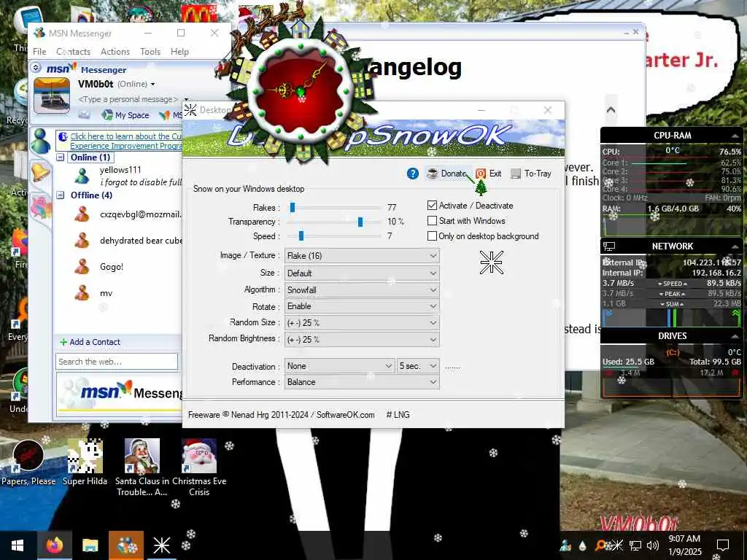747x560 pixels.
Task: Open the notification center icon
Action: (x=723, y=545)
